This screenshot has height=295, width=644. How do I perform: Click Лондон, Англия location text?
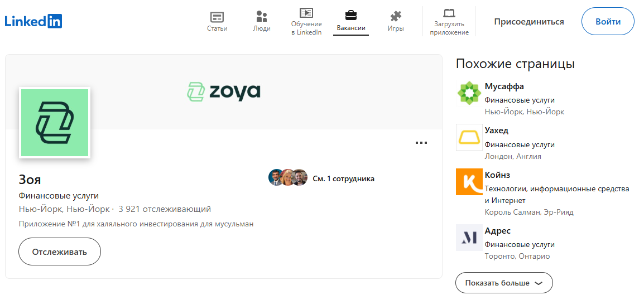[513, 156]
